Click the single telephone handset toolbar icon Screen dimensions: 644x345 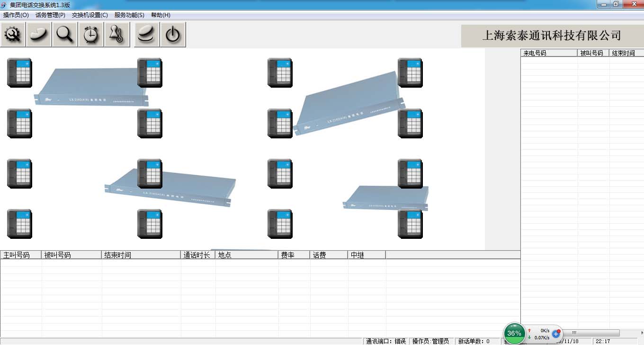coord(39,35)
